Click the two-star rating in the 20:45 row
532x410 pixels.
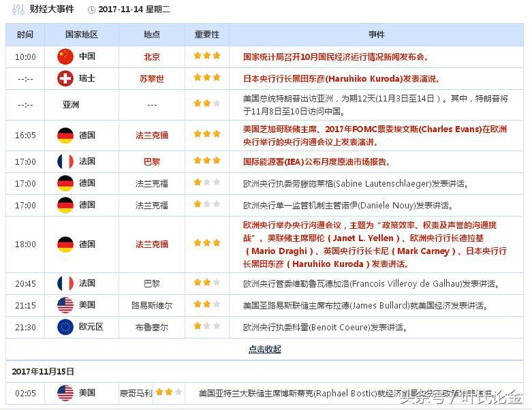[x=207, y=282]
